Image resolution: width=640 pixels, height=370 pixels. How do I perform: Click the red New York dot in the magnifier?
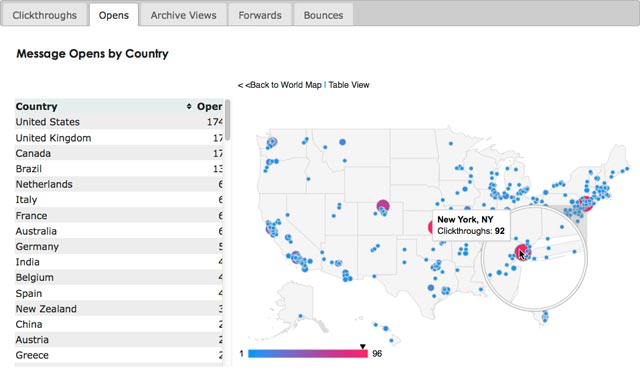522,252
